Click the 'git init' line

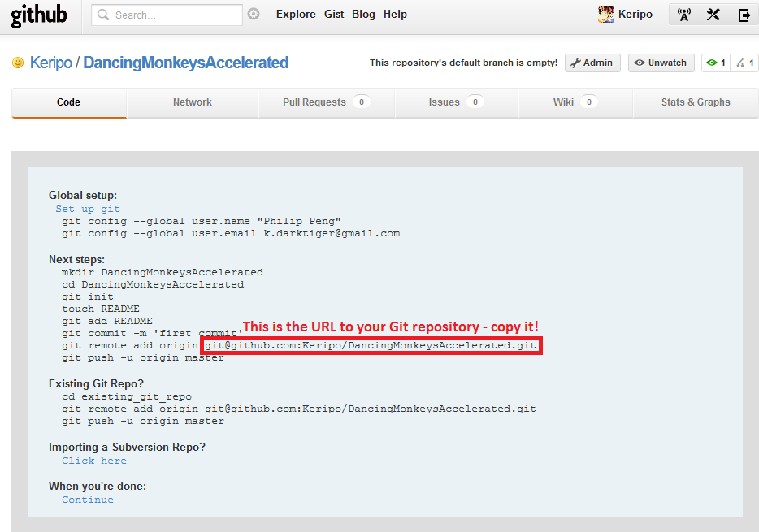(88, 297)
